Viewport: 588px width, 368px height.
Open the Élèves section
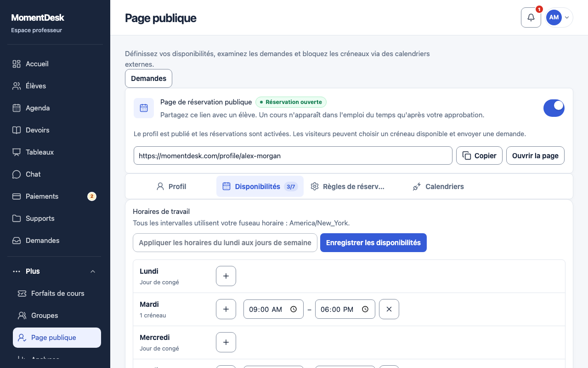tap(55, 86)
